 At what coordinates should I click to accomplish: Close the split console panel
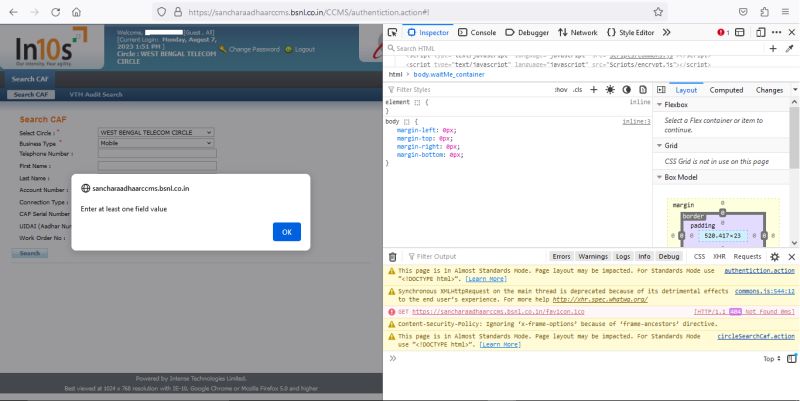[791, 257]
